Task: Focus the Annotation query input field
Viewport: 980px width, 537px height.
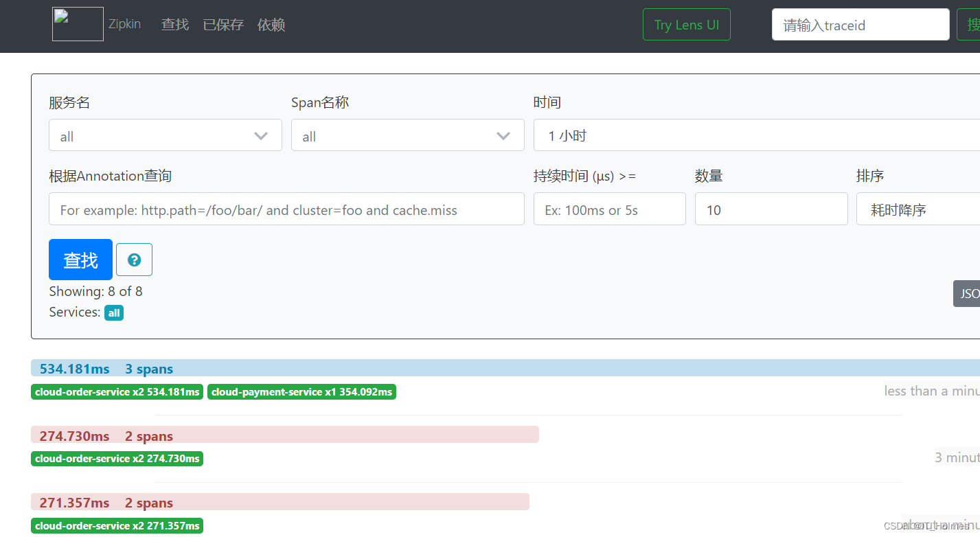Action: (286, 209)
